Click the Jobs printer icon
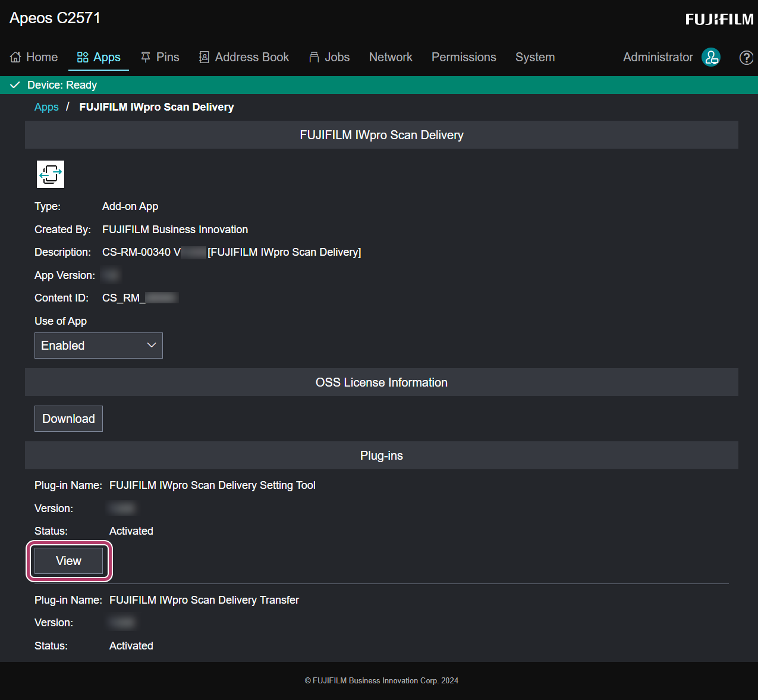Image resolution: width=758 pixels, height=700 pixels. point(314,57)
